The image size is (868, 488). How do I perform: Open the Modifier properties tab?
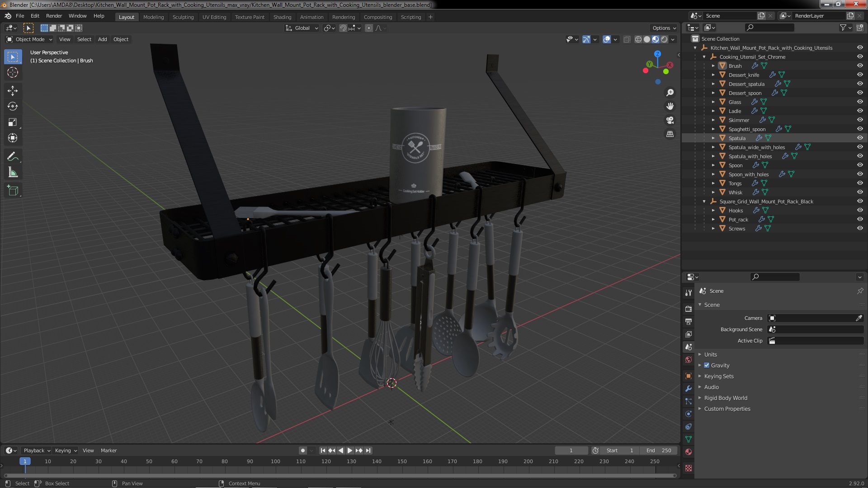[689, 389]
